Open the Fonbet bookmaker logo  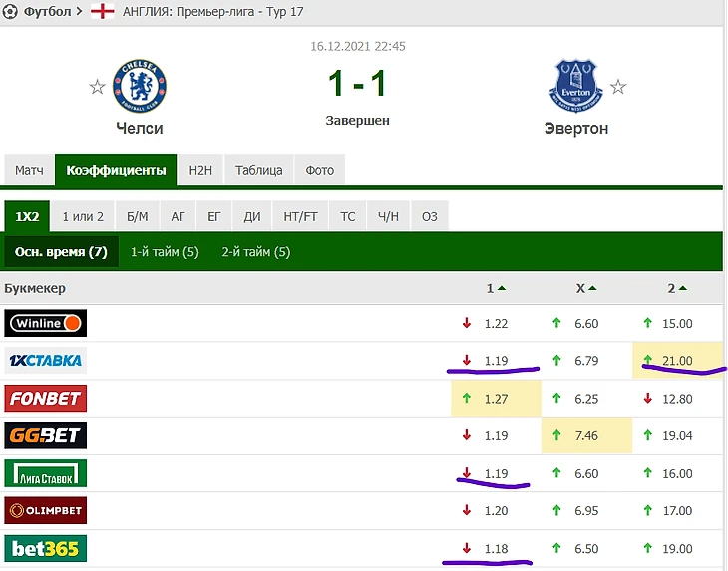(x=46, y=399)
